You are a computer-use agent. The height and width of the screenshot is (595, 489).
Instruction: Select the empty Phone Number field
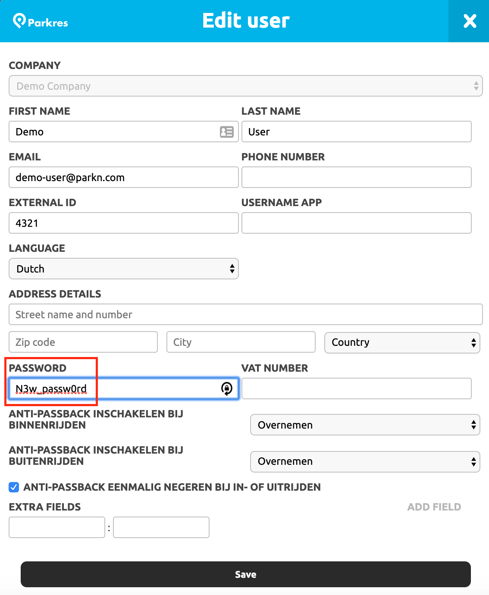tap(357, 177)
